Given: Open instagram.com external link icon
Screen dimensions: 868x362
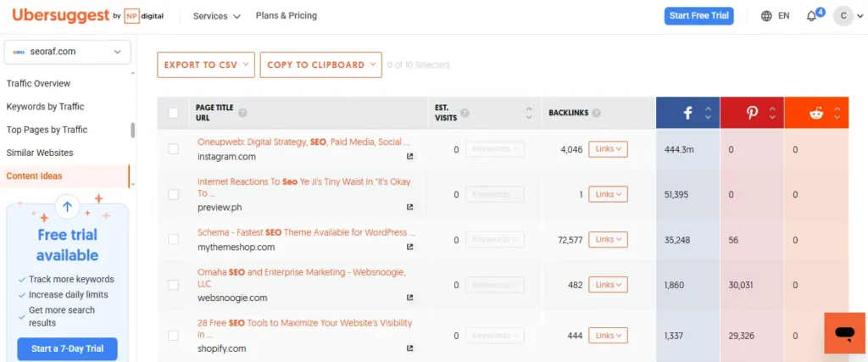Looking at the screenshot, I should point(409,157).
